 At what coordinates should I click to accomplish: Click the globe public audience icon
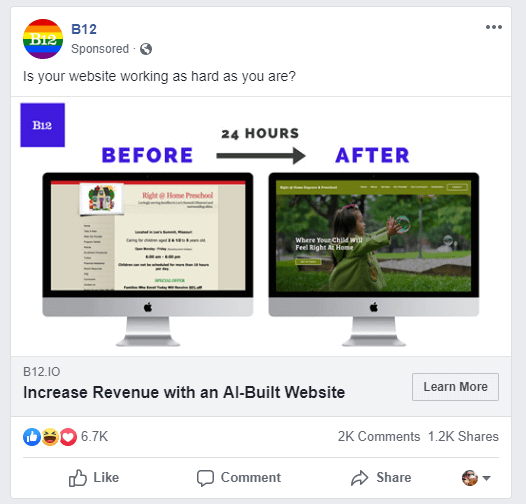(146, 49)
